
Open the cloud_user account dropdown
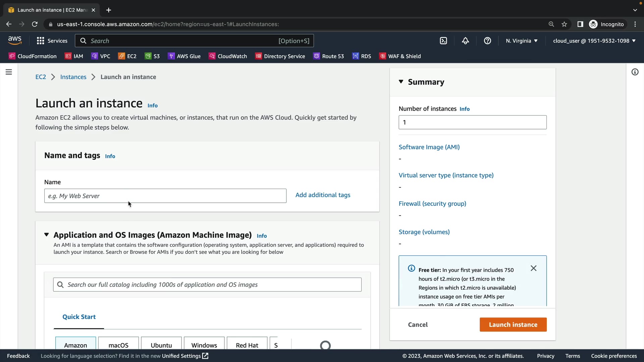(594, 41)
